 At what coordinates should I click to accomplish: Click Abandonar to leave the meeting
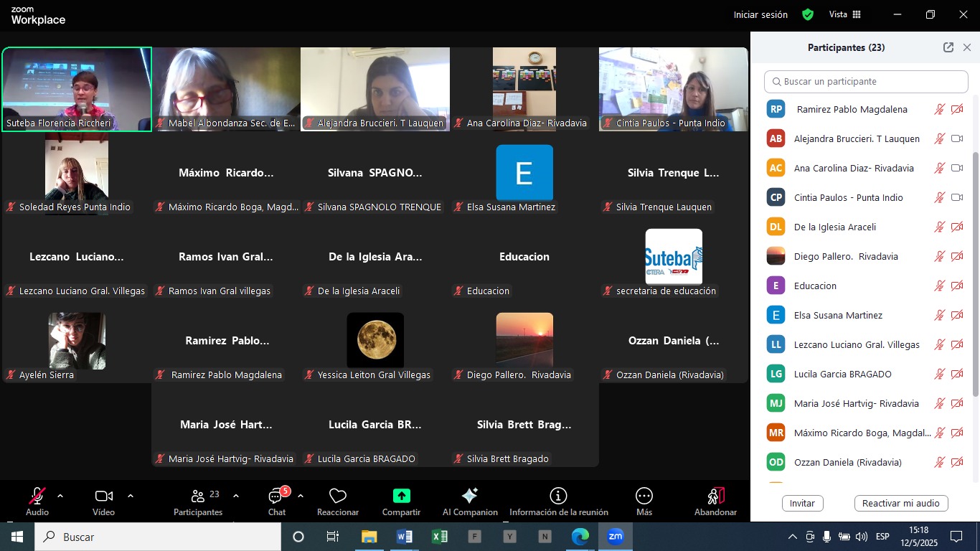pyautogui.click(x=715, y=501)
